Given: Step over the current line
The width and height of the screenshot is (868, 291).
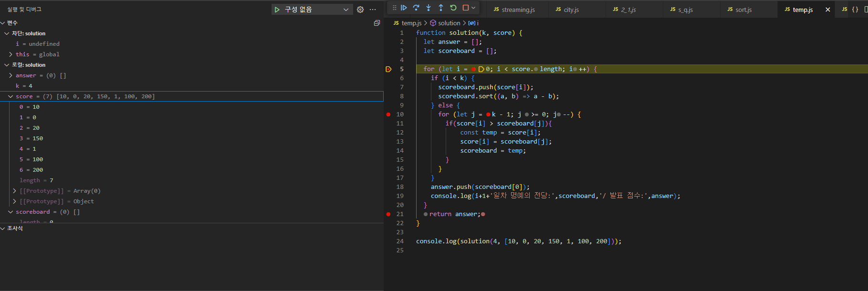Looking at the screenshot, I should pyautogui.click(x=416, y=8).
